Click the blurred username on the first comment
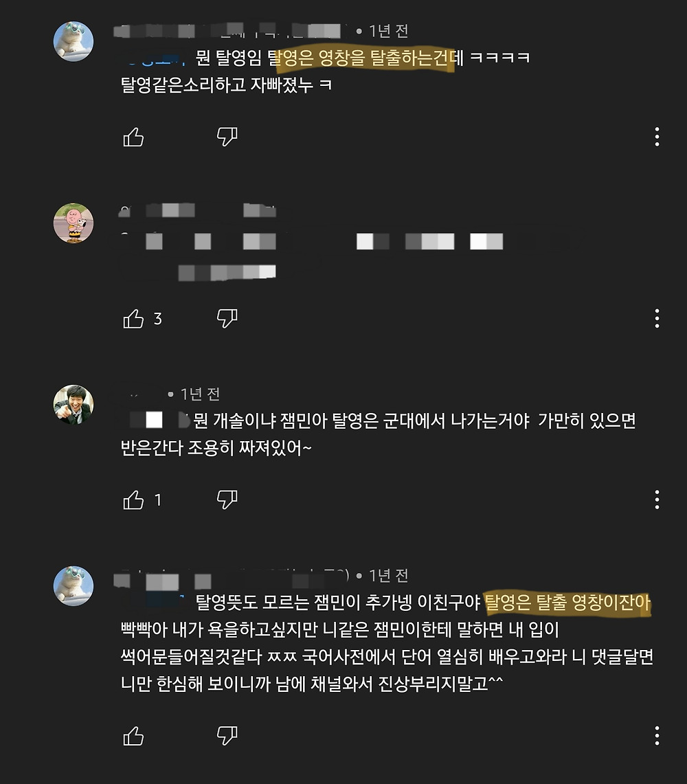Viewport: 687px width, 784px height. 231,30
